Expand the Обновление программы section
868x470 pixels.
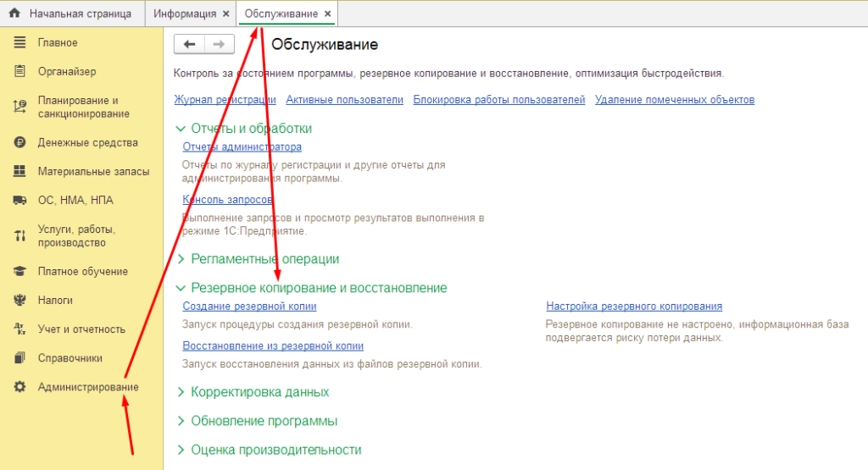[180, 421]
